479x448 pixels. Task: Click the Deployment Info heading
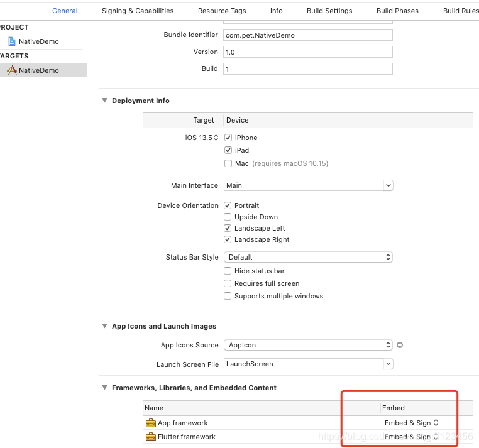click(x=141, y=101)
